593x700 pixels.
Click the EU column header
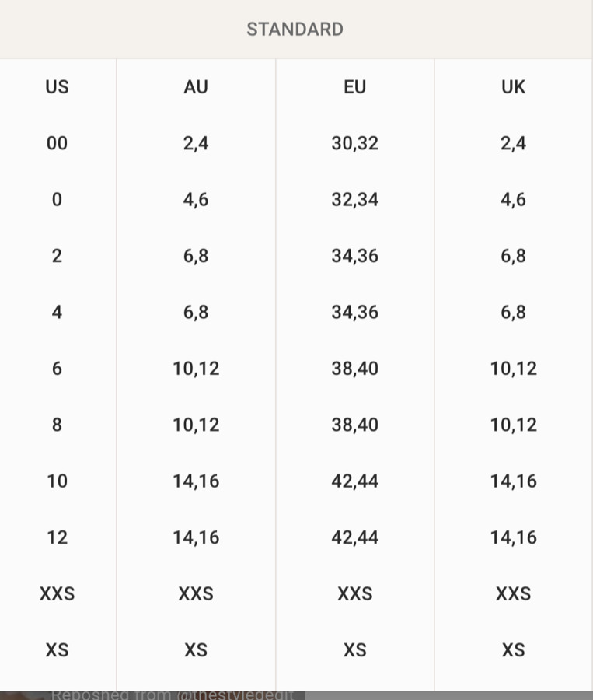(x=354, y=86)
